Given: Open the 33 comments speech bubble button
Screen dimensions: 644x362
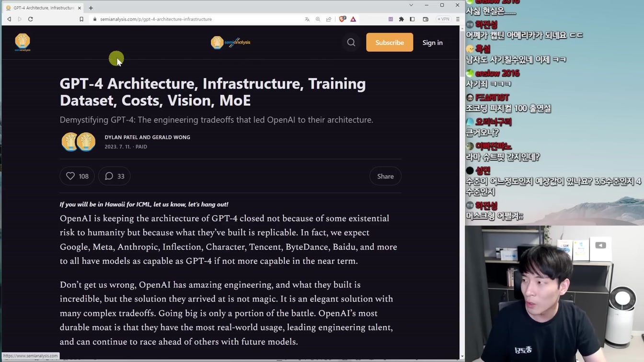Looking at the screenshot, I should 115,176.
